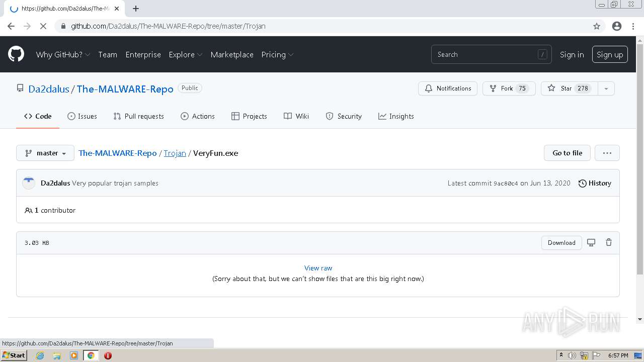
Task: Click the site lock icon in address bar
Action: [x=63, y=26]
